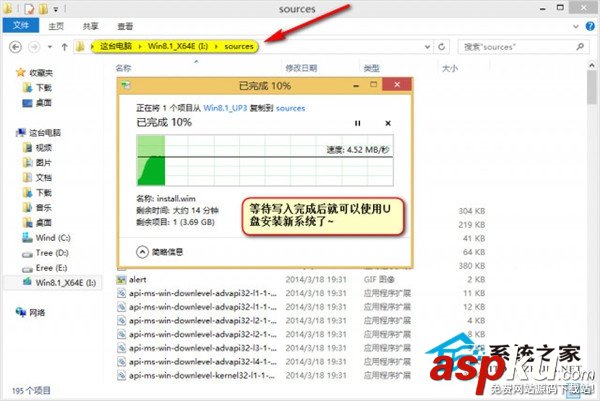Open the 文件 ribbon tab
This screenshot has width=600, height=401.
pos(21,25)
